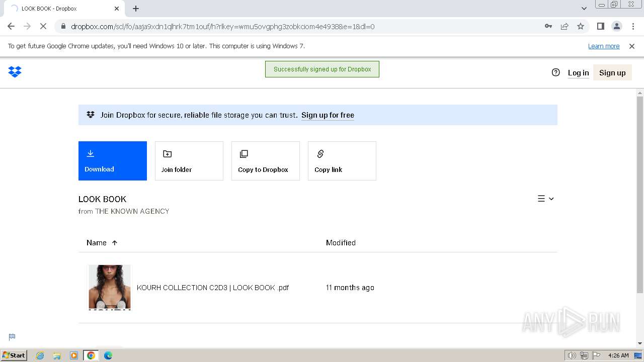Screen dimensions: 644x362
Task: Open Internet Explorer from the taskbar
Action: coord(40,355)
